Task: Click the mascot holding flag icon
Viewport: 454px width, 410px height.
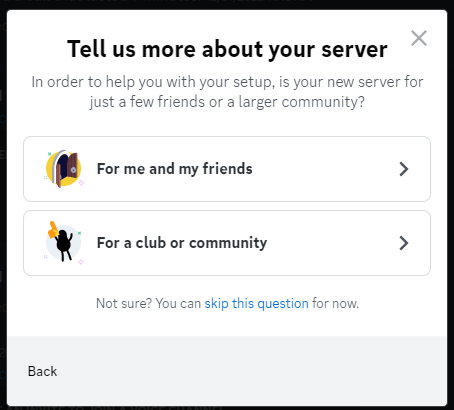Action: coord(63,243)
